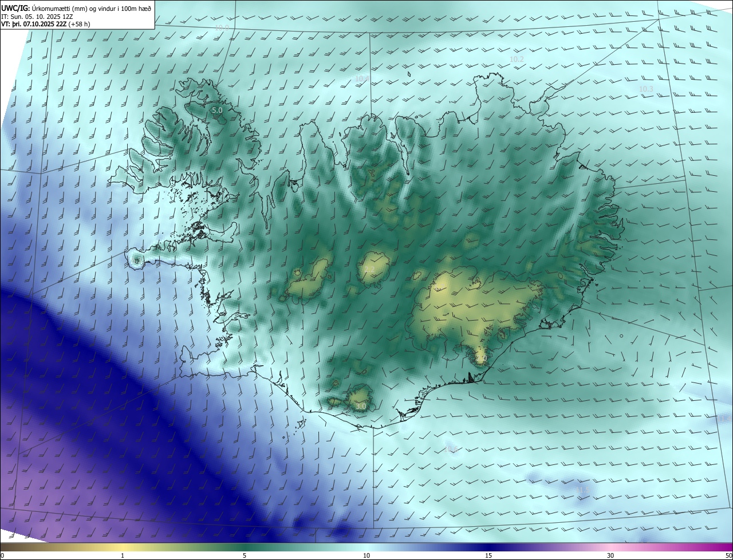Click the '10.3' value label on the map
This screenshot has width=733, height=560.
pyautogui.click(x=646, y=89)
